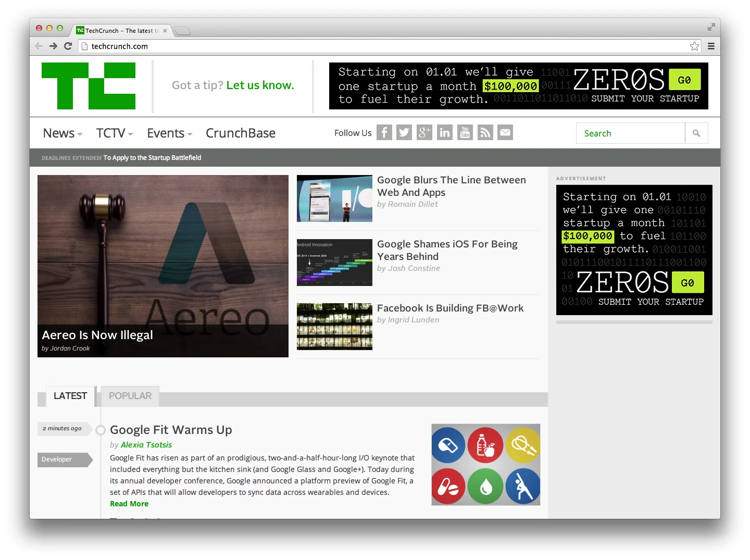Click the Google Fit icons image

[485, 465]
